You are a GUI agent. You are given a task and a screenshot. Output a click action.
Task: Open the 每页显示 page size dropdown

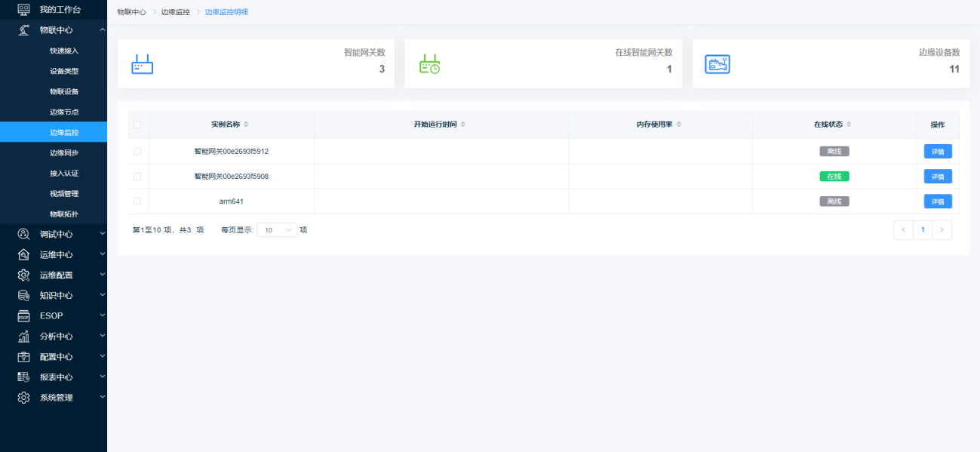277,230
